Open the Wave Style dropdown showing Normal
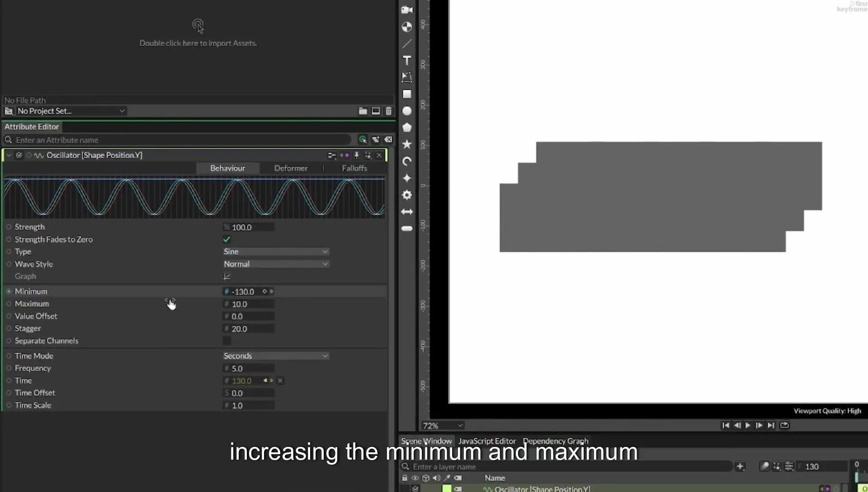This screenshot has width=868, height=492. [276, 264]
